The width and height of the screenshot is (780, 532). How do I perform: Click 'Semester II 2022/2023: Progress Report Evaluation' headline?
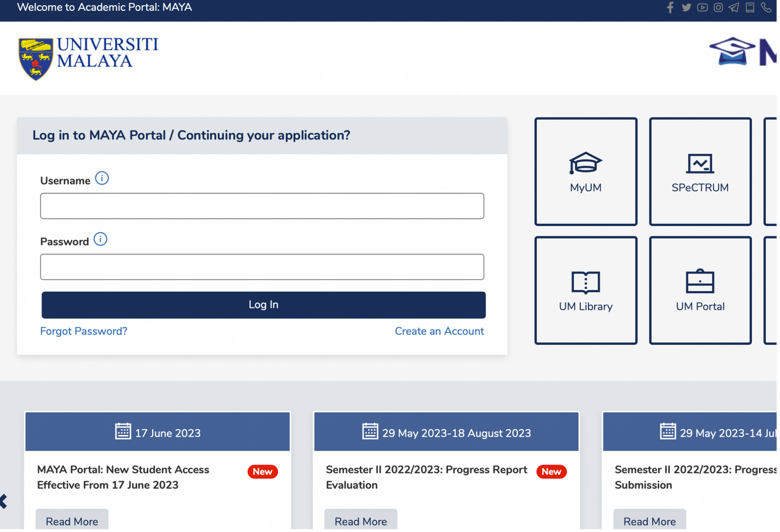point(426,477)
